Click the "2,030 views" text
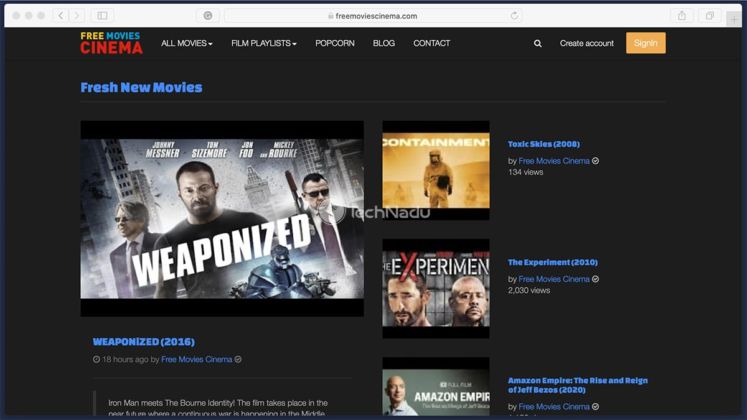 (x=529, y=290)
